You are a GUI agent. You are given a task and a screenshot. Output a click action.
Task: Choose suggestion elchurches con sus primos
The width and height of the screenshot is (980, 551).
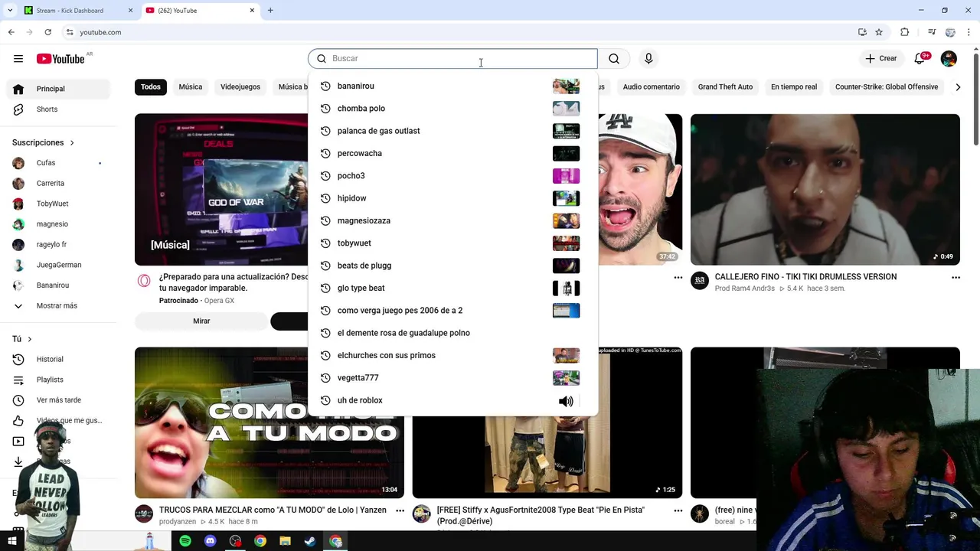coord(452,356)
